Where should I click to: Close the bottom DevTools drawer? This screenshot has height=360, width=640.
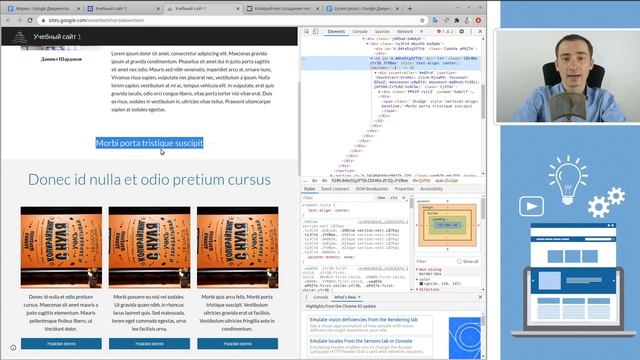tap(480, 297)
